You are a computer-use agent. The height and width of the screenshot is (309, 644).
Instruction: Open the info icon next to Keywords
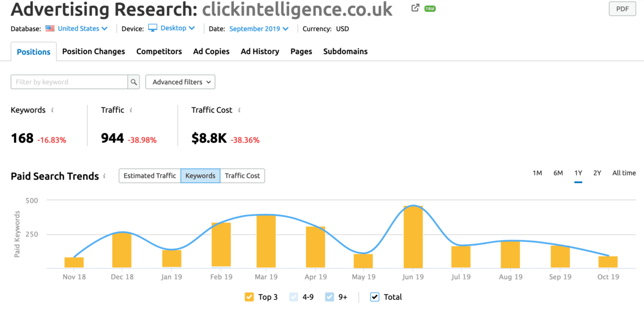tap(52, 110)
